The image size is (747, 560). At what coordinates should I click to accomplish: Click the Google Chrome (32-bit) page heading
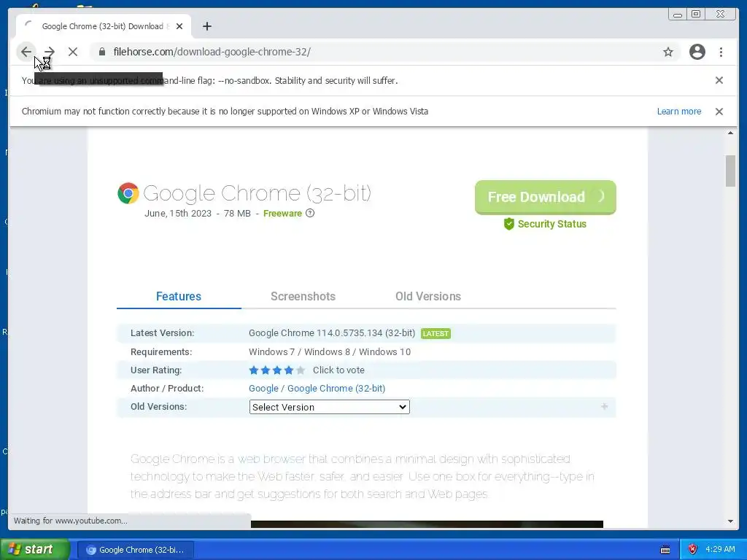click(257, 193)
